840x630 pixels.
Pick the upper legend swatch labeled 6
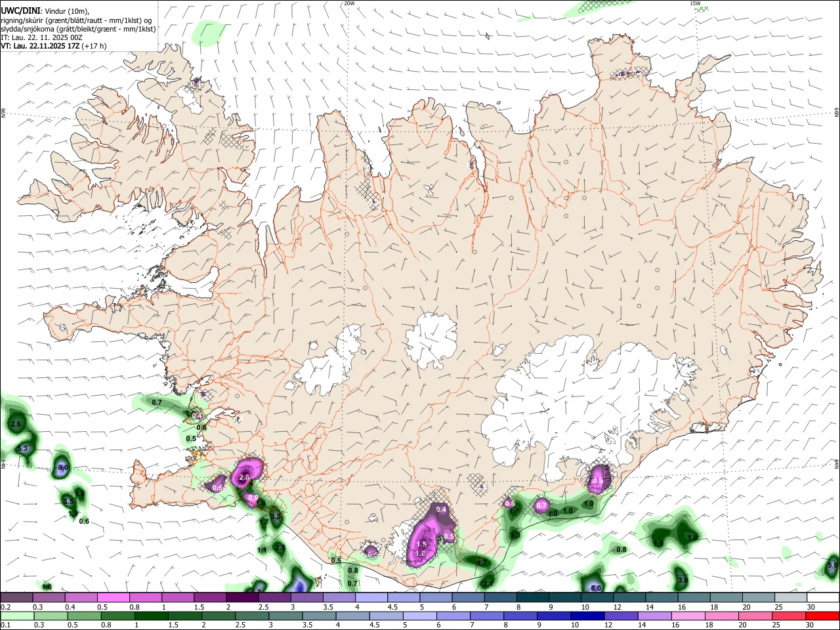tap(467, 597)
